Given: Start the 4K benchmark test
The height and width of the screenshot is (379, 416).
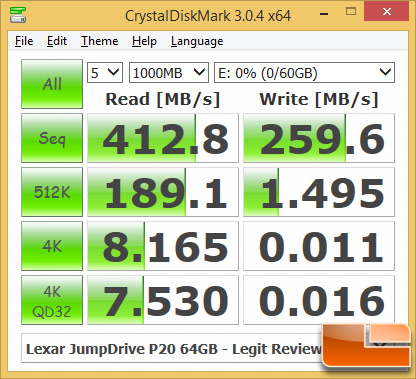Looking at the screenshot, I should tap(52, 246).
